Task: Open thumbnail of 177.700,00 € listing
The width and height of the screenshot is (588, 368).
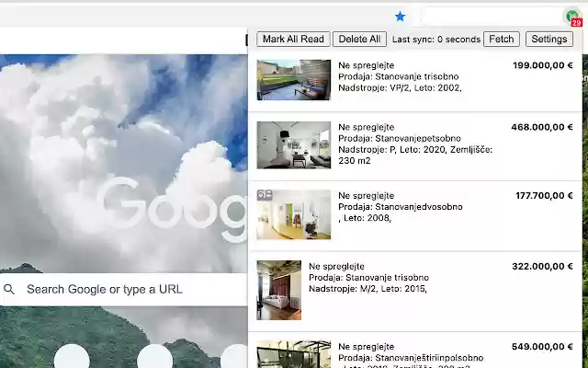Action: pyautogui.click(x=294, y=214)
